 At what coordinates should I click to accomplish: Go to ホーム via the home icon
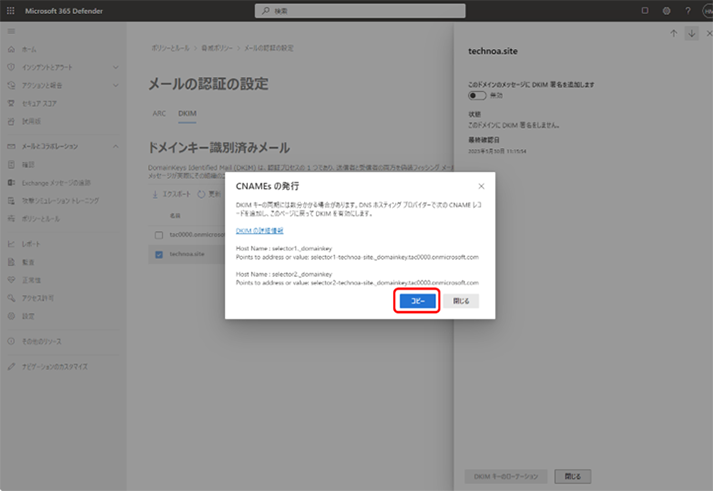tap(11, 49)
